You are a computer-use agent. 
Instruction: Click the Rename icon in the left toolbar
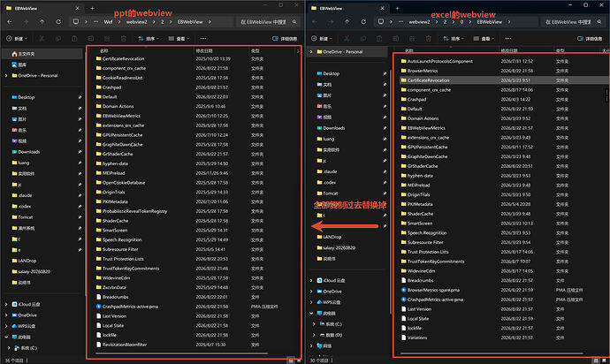coord(91,39)
